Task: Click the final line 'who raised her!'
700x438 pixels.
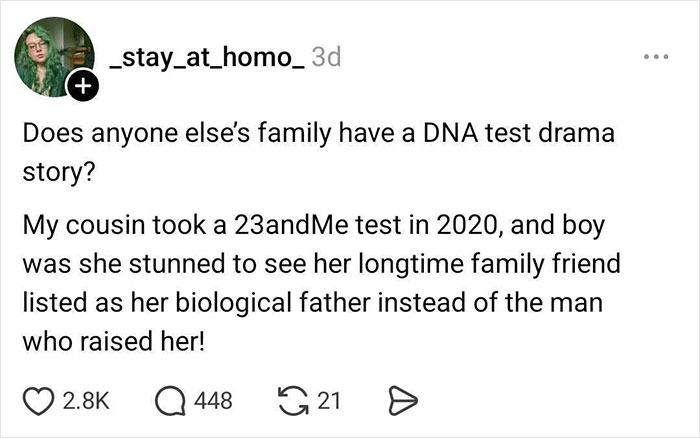Action: click(x=113, y=340)
